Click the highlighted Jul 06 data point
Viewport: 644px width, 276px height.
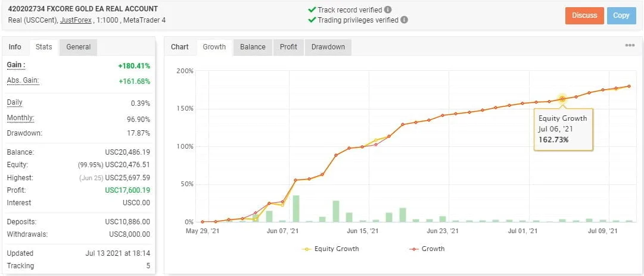pos(562,99)
